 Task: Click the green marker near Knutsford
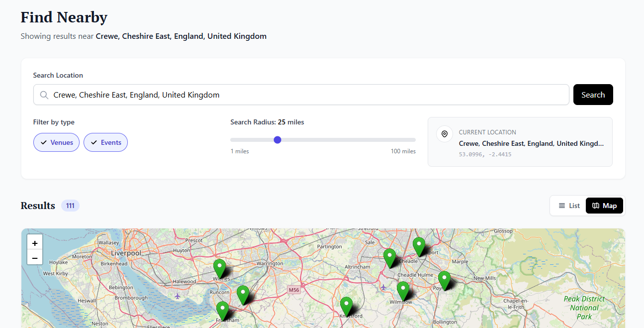pyautogui.click(x=346, y=307)
